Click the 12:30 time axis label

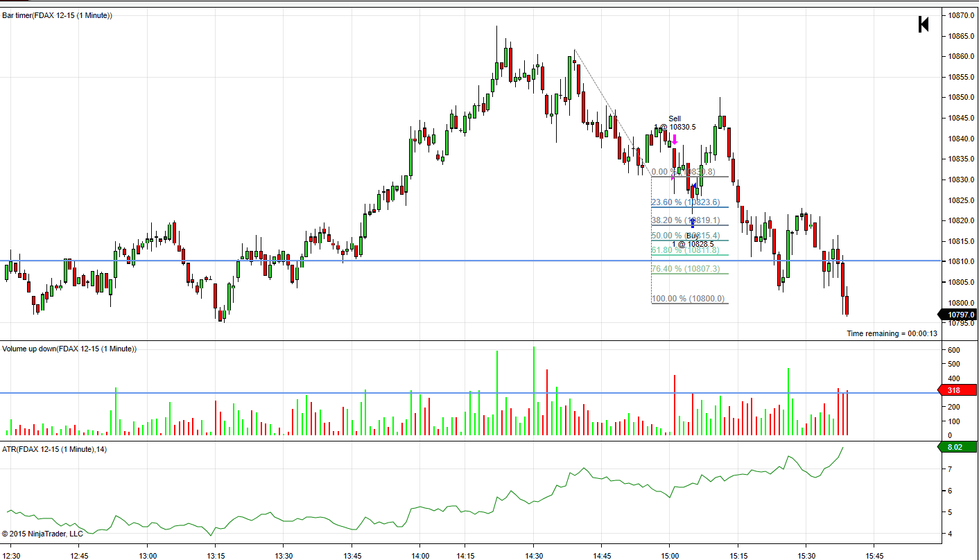11,556
